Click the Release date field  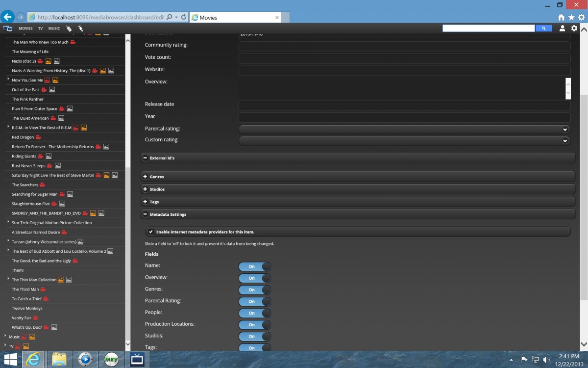[x=405, y=105]
